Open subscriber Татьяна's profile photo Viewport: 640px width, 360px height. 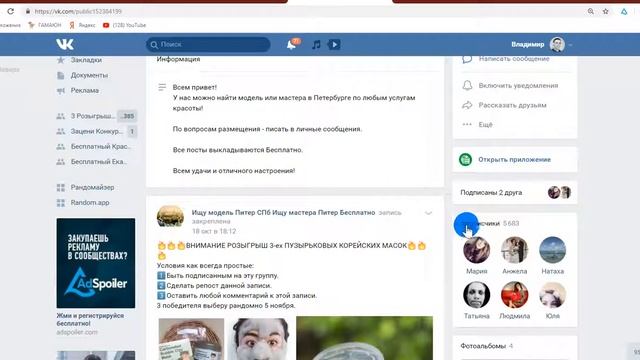pyautogui.click(x=477, y=295)
